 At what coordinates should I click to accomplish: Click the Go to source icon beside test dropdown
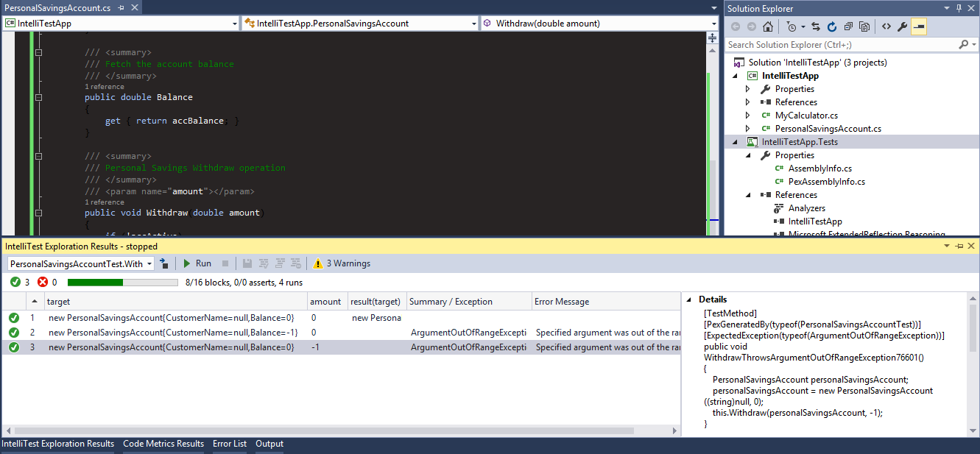[x=164, y=263]
